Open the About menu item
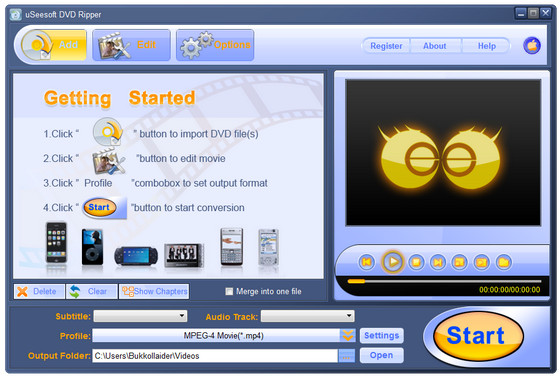The height and width of the screenshot is (378, 560). pos(435,46)
